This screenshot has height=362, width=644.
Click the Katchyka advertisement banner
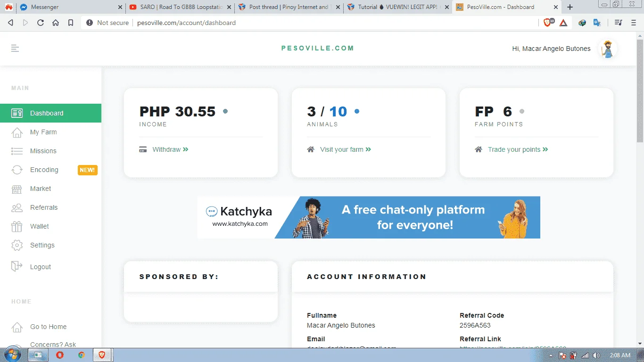click(x=369, y=217)
